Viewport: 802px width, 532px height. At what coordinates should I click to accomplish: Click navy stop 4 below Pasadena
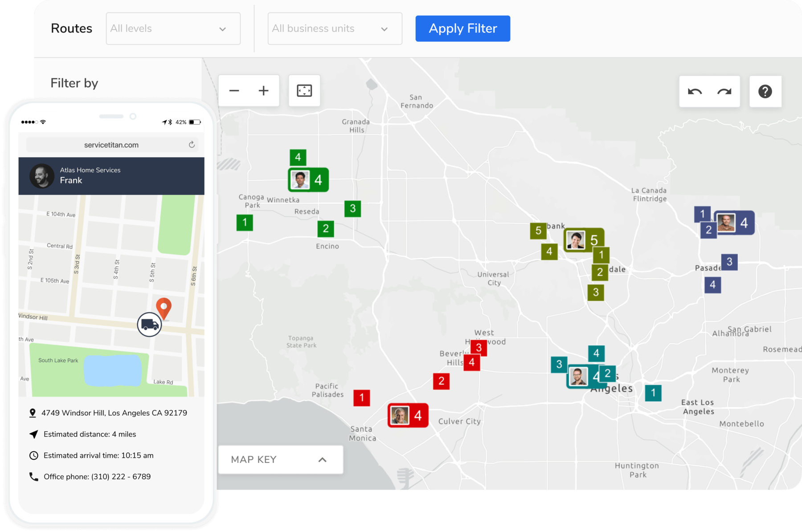[713, 285]
